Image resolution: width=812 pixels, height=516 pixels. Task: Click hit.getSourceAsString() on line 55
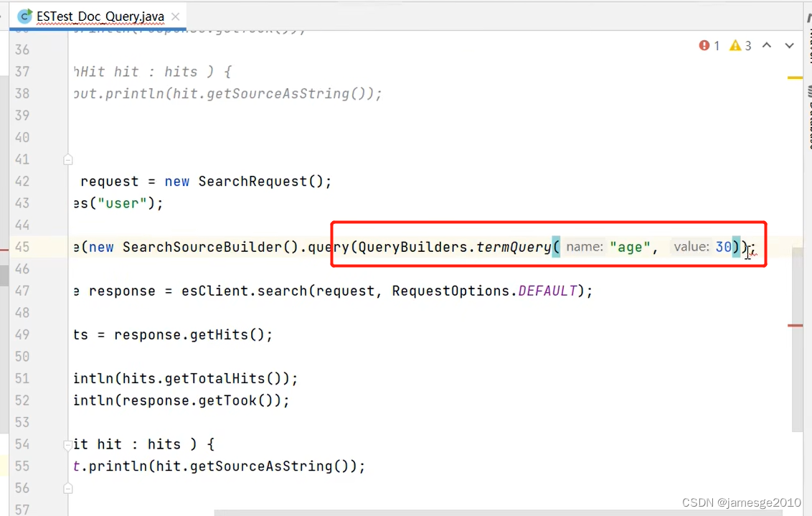252,466
